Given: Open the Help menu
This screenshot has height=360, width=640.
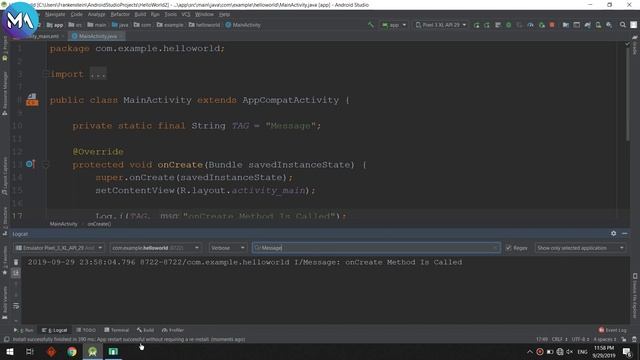Looking at the screenshot, I should 224,14.
